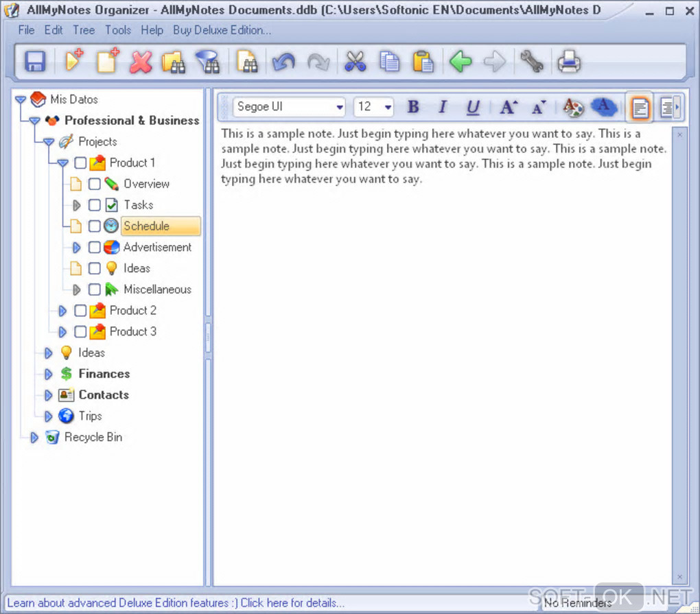Toggle Bold formatting

tap(413, 106)
